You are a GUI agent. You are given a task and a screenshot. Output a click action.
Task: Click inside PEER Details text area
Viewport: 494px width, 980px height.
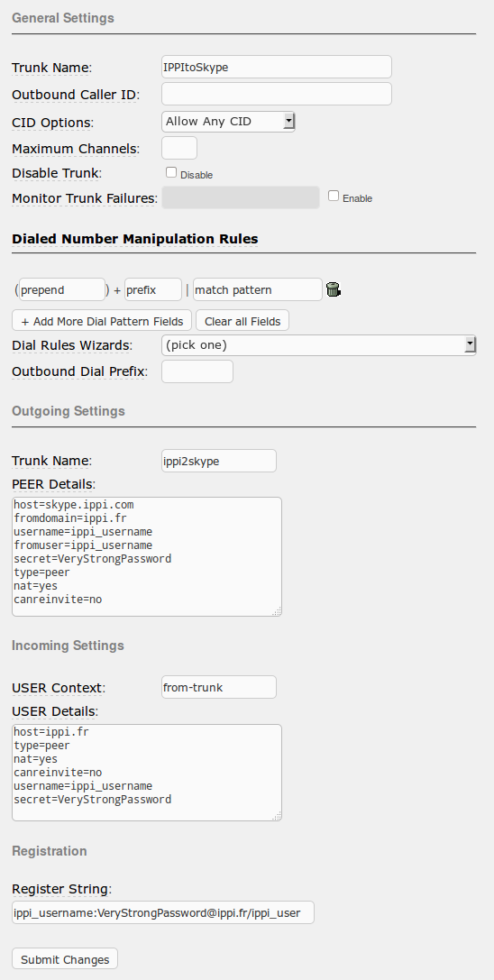click(x=147, y=556)
